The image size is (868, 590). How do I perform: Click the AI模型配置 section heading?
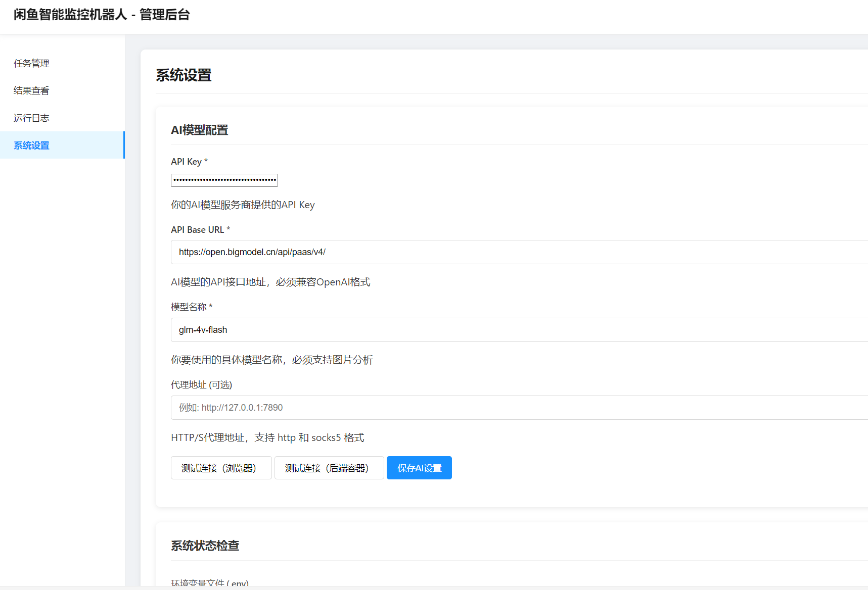click(200, 130)
